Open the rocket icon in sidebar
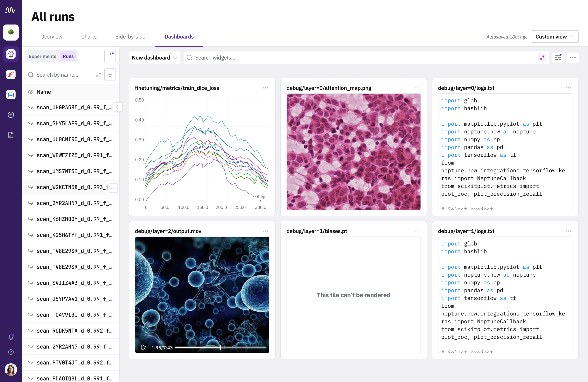 pyautogui.click(x=11, y=74)
